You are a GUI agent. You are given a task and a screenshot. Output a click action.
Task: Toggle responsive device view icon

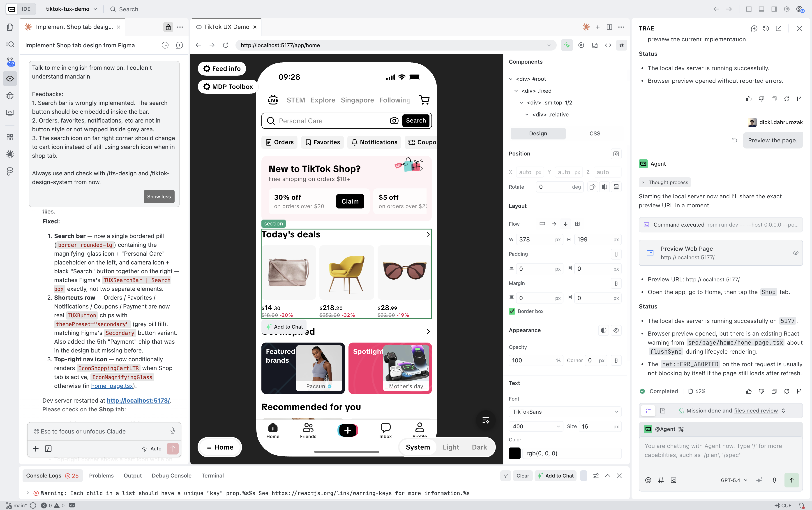click(x=595, y=45)
